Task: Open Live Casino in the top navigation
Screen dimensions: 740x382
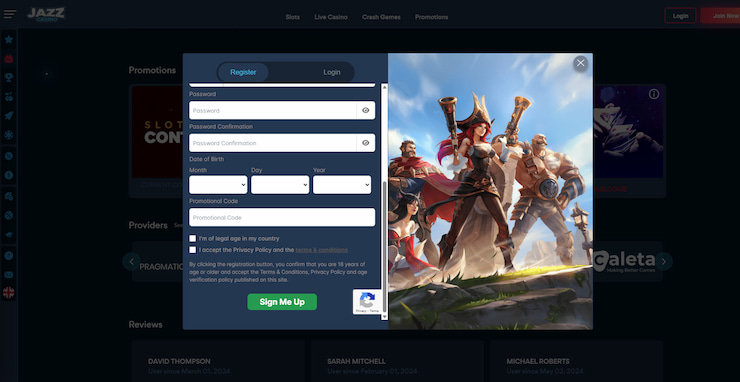Action: (x=331, y=17)
